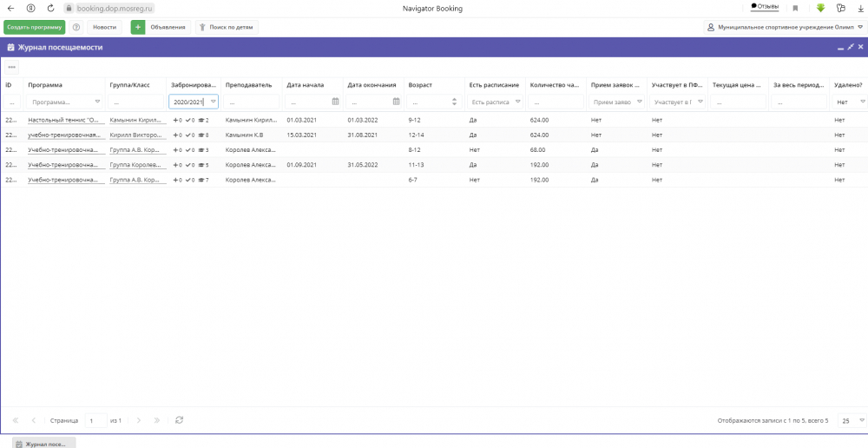Open the three-dots options menu icon
Screen dimensions: 868x448
11,67
